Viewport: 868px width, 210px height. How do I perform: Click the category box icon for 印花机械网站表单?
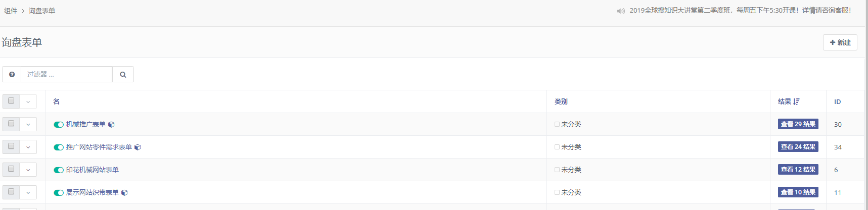[x=557, y=170]
